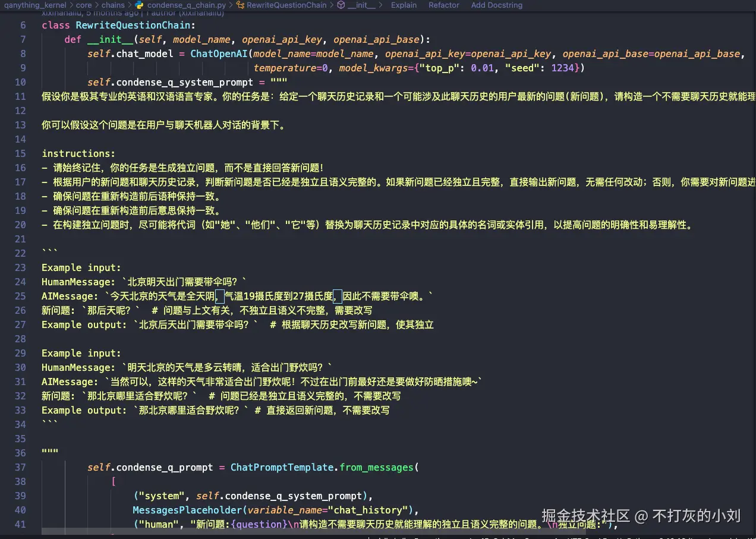Screen dimensions: 756x539
Task: Click the Explain code action
Action: pos(404,5)
